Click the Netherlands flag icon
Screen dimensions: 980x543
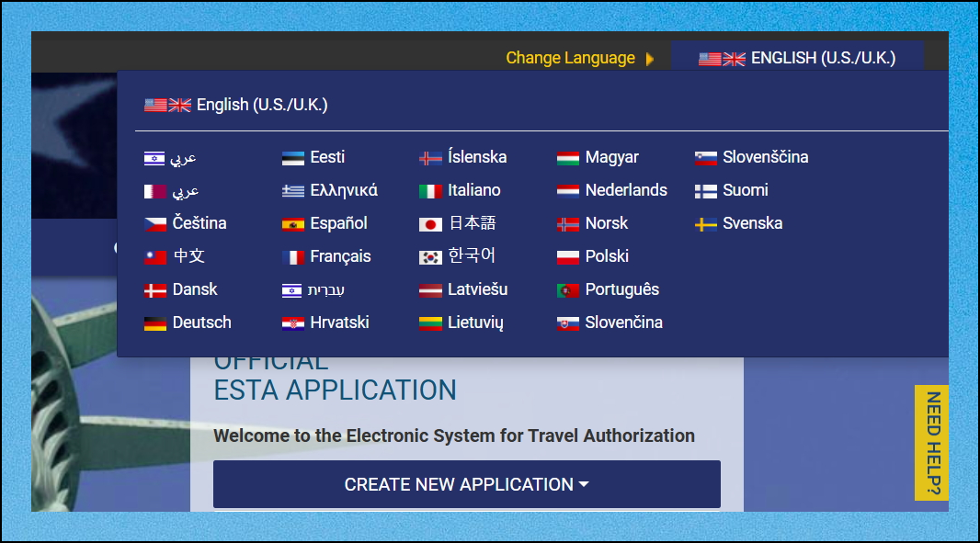[568, 191]
